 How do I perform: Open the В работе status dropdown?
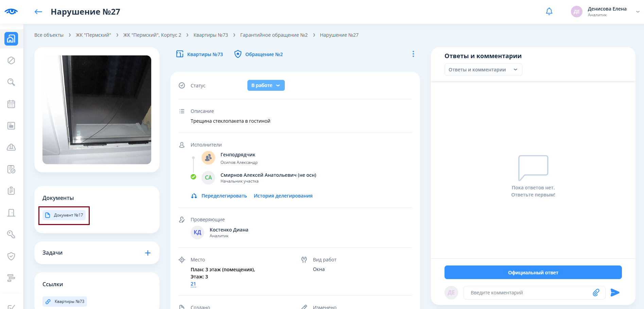click(266, 85)
